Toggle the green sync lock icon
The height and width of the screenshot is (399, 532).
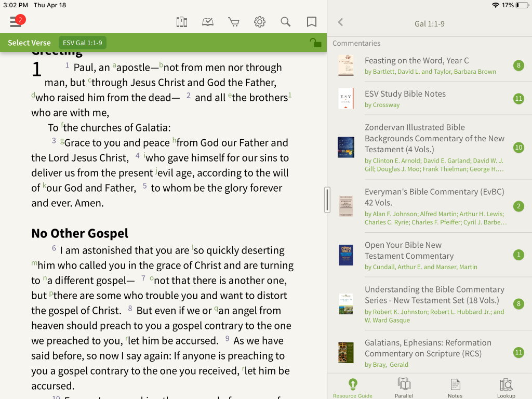[x=315, y=43]
